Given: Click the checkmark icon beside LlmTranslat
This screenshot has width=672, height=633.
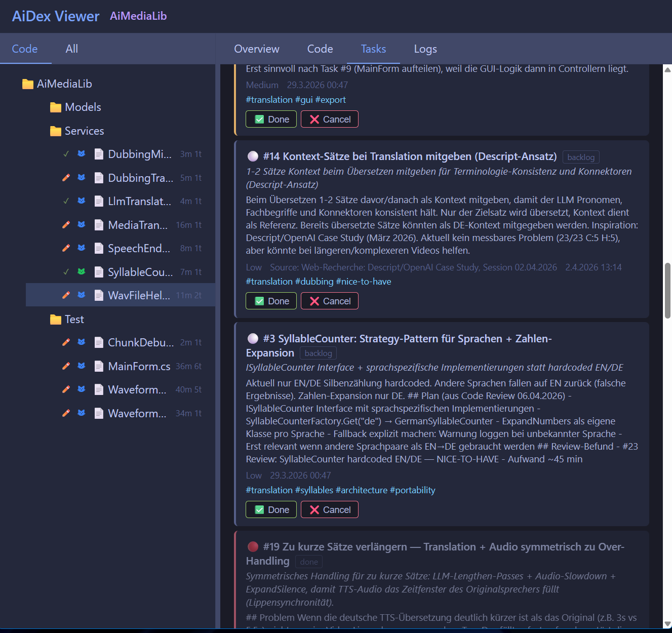Looking at the screenshot, I should 66,201.
